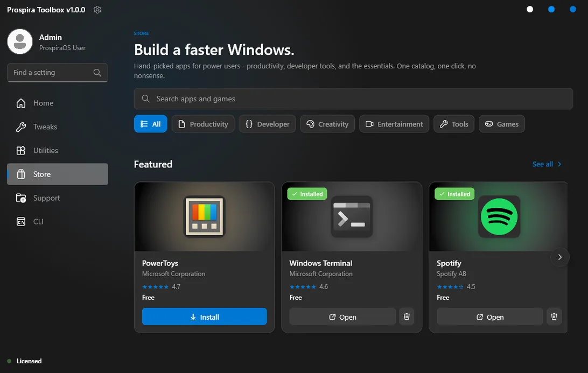Select the All category filter

[150, 124]
